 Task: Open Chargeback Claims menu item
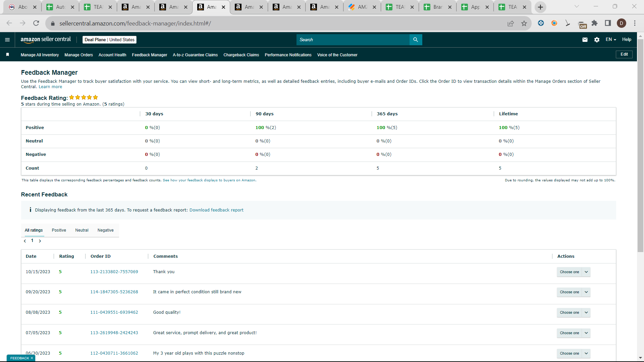[x=241, y=55]
